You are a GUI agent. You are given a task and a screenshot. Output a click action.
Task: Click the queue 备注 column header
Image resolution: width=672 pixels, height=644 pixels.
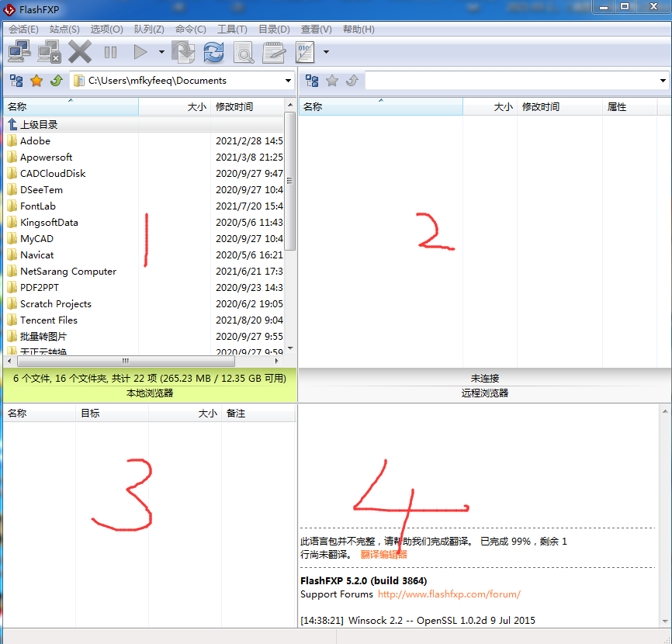pos(258,414)
